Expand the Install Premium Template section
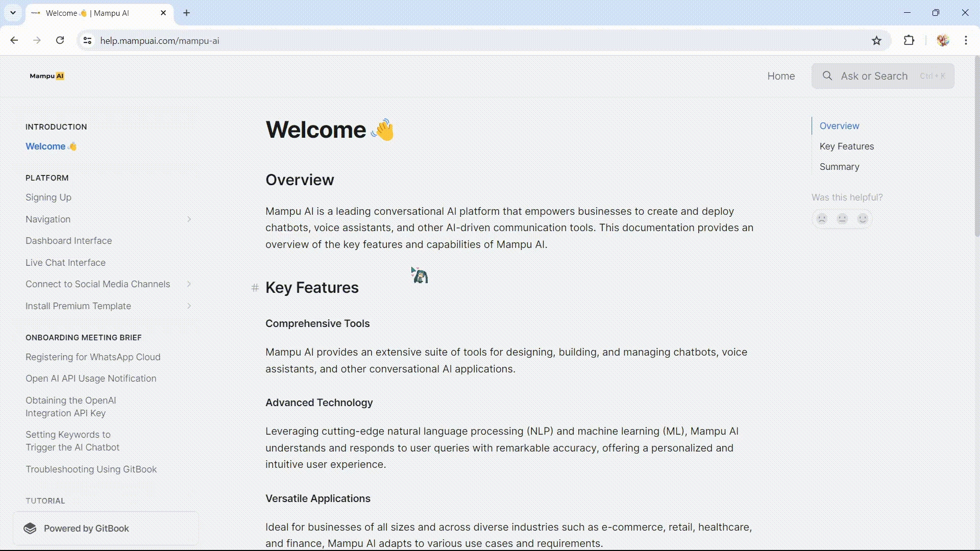Image resolution: width=980 pixels, height=551 pixels. click(189, 306)
